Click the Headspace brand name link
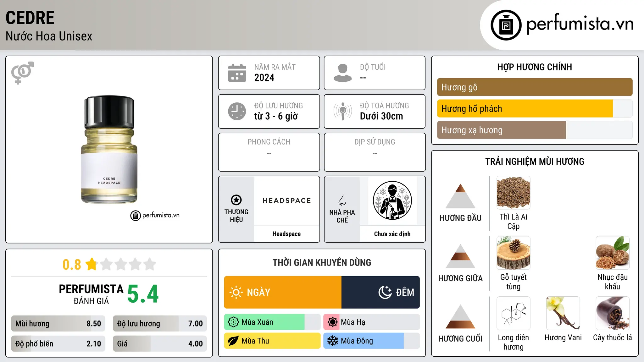644x362 pixels. (286, 234)
